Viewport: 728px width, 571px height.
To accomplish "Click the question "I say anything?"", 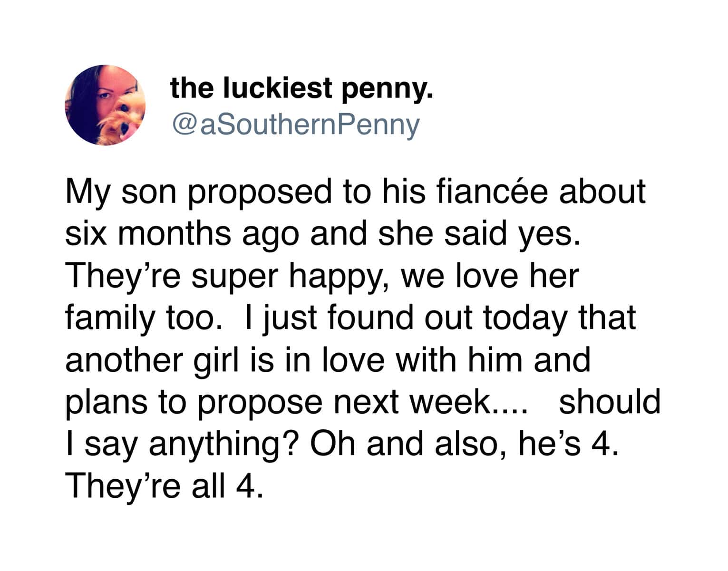I will [182, 444].
